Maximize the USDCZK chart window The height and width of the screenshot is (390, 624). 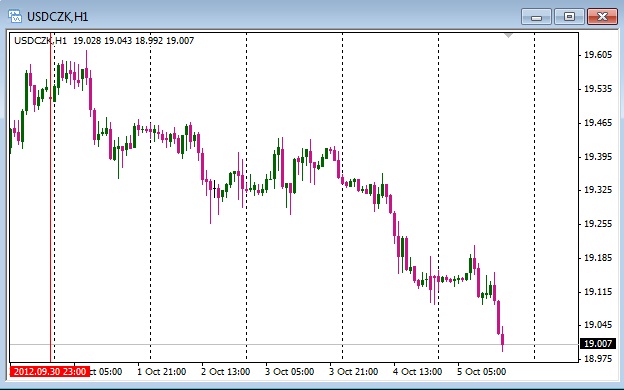click(569, 17)
